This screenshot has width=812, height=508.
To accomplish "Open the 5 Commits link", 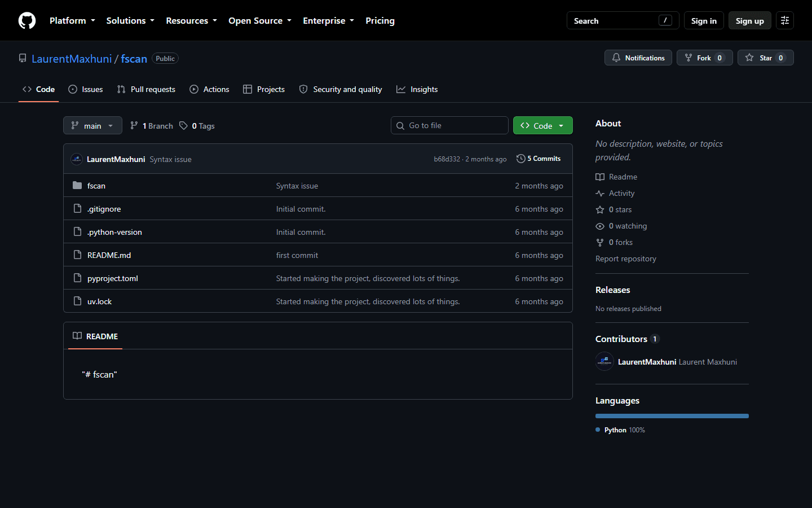I will [x=539, y=159].
